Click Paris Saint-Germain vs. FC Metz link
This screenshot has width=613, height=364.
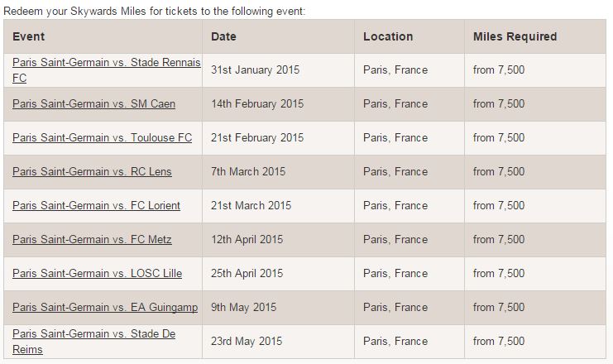pyautogui.click(x=92, y=240)
